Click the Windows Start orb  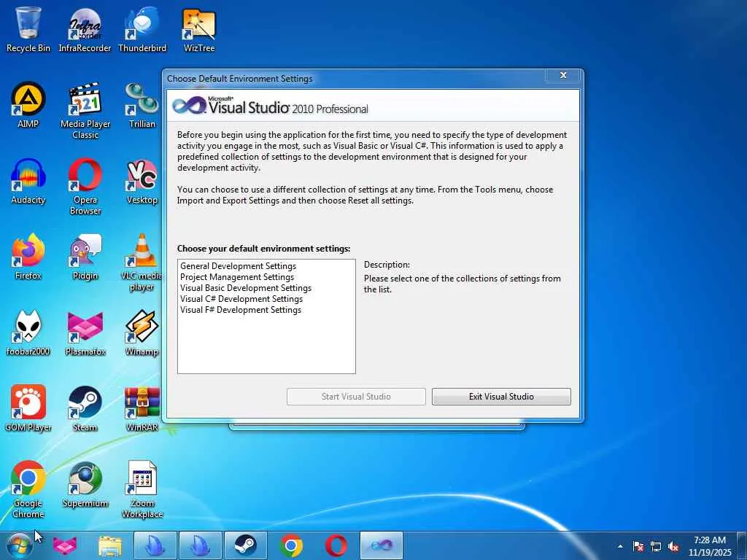click(20, 545)
